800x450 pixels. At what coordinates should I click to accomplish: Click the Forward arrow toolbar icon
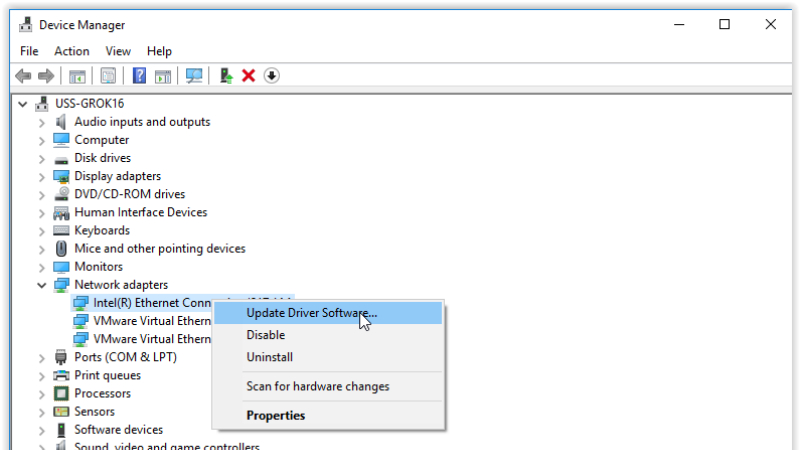point(46,76)
